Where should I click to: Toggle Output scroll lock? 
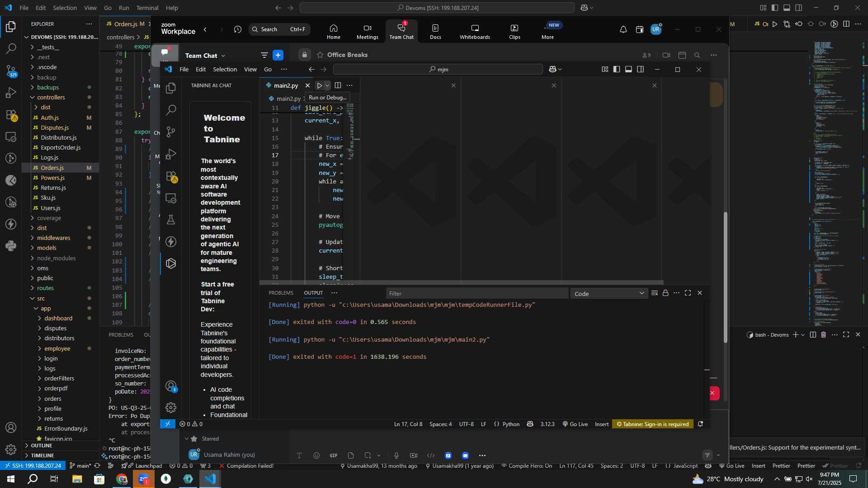click(x=665, y=293)
